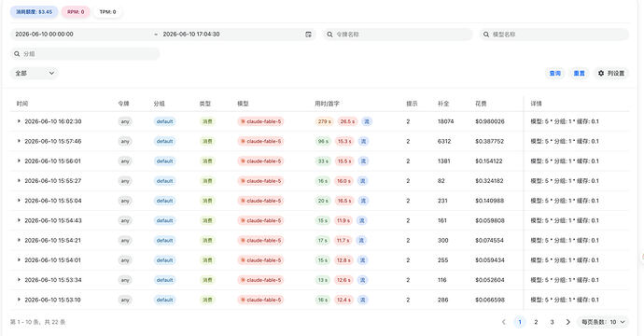Screen dimensions: 644x336
Task: Click the 26.5 s first-token tag
Action: click(347, 121)
